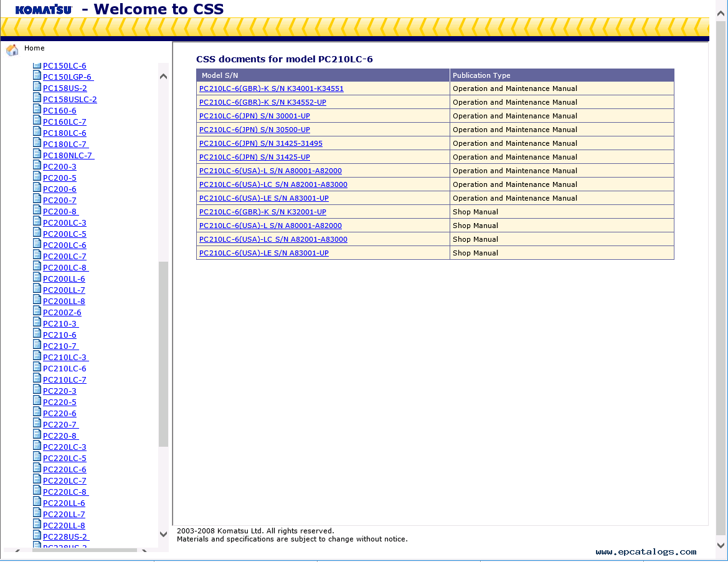
Task: Select PC220LC-8 in the model tree
Action: 65,492
